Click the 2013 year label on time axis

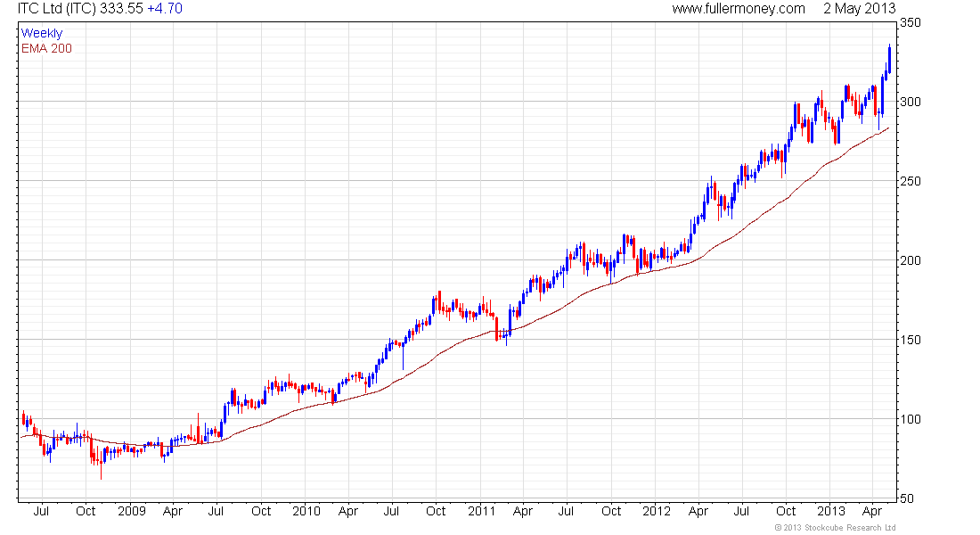[831, 511]
